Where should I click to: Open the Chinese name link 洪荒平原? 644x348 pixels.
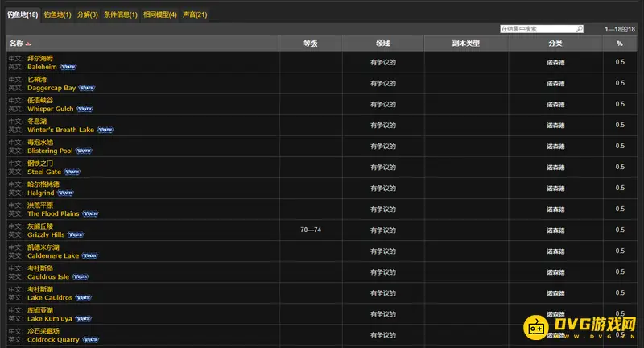(x=40, y=205)
